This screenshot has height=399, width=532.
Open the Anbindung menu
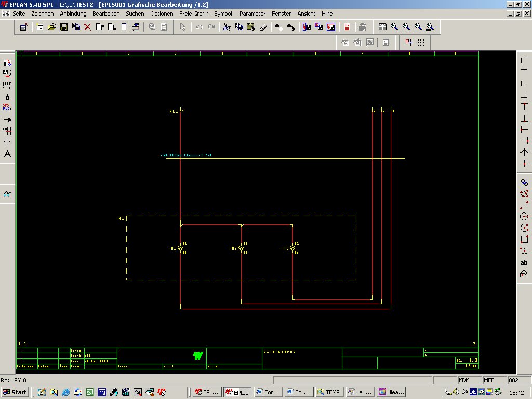click(x=73, y=14)
